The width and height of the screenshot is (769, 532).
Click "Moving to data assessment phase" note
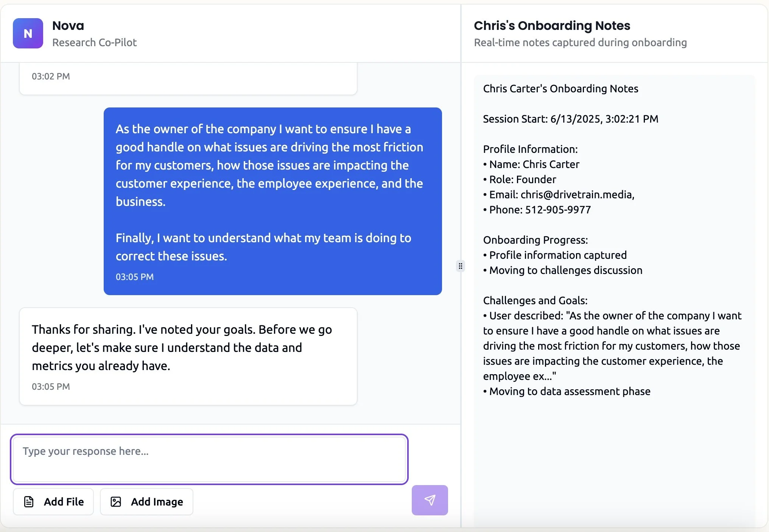pos(570,391)
